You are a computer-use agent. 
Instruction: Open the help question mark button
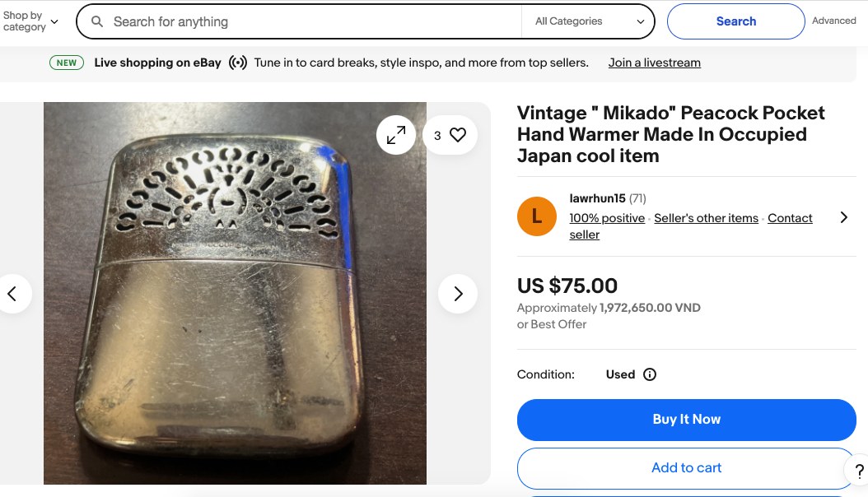pos(858,471)
